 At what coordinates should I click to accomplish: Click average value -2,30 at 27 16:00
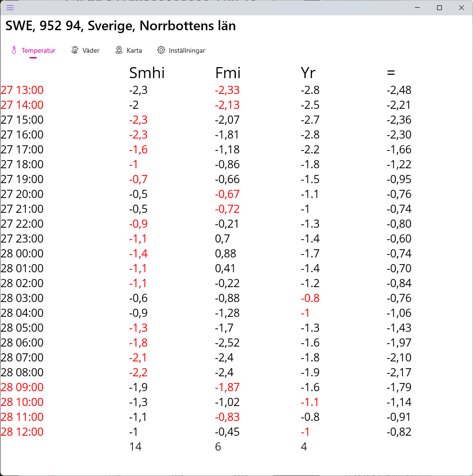(399, 135)
